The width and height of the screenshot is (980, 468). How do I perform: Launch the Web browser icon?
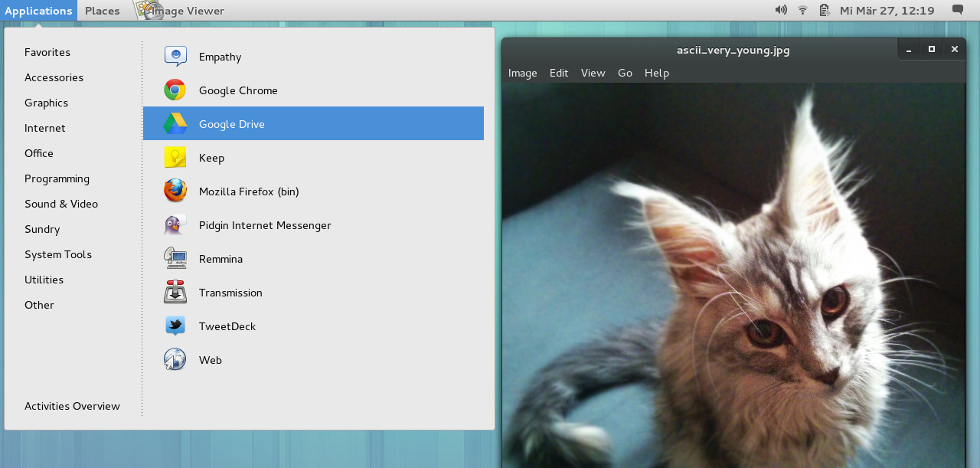click(x=175, y=360)
